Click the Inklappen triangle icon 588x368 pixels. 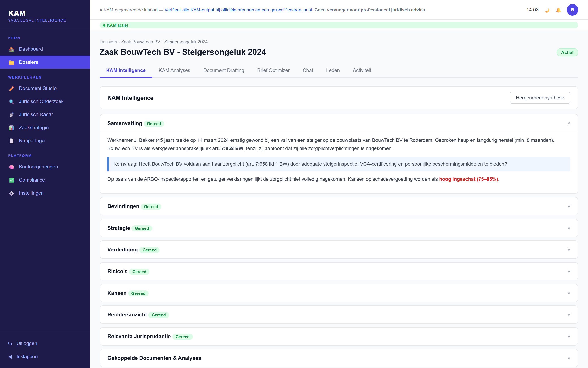(x=10, y=357)
